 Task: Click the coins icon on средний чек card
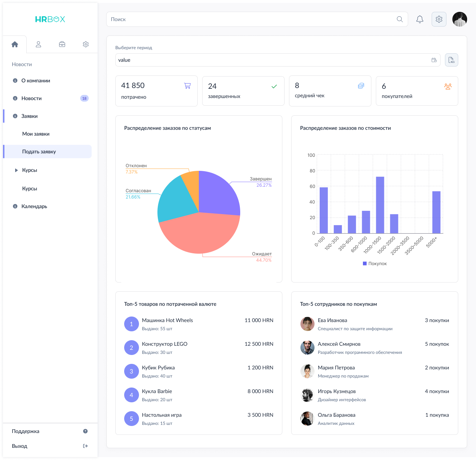361,85
